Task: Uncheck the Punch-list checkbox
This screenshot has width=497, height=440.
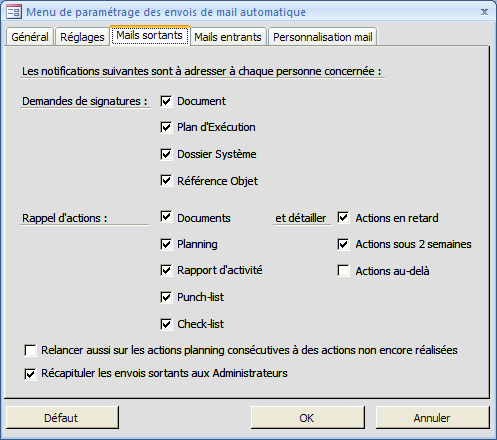Action: (166, 297)
